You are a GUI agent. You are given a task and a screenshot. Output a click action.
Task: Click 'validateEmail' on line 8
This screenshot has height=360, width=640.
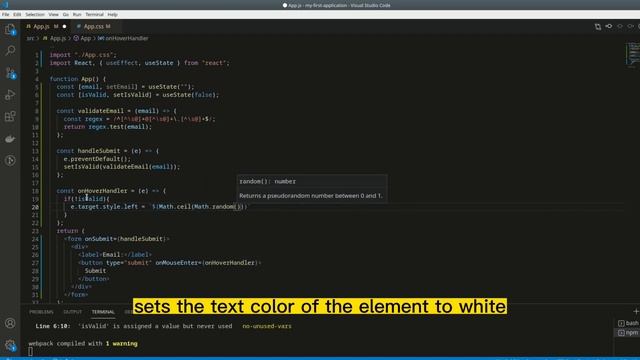100,111
